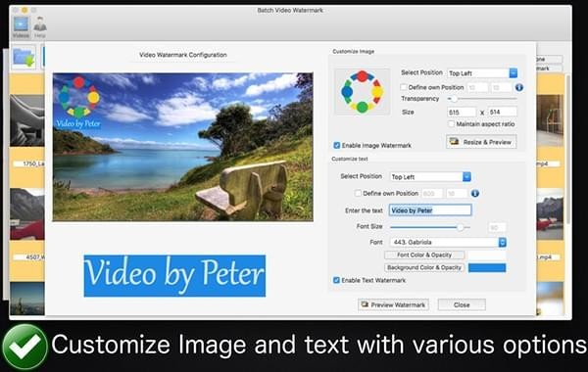Click the Font Size value field
This screenshot has width=588, height=372.
pyautogui.click(x=497, y=227)
